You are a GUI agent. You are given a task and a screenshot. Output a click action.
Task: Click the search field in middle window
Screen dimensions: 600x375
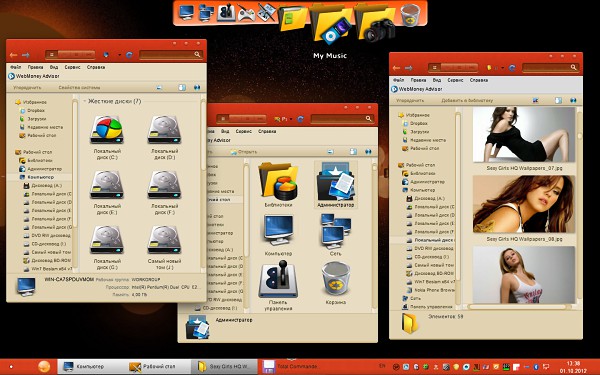pyautogui.click(x=342, y=119)
